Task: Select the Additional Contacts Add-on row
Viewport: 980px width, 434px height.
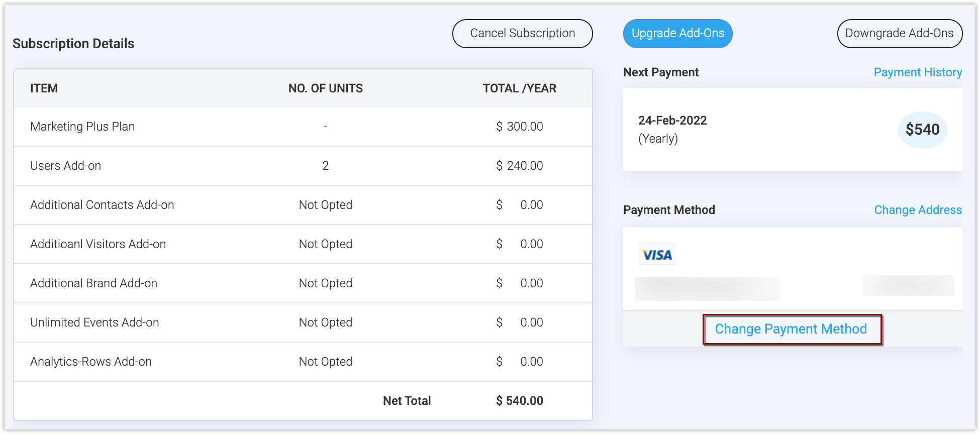Action: [x=102, y=205]
